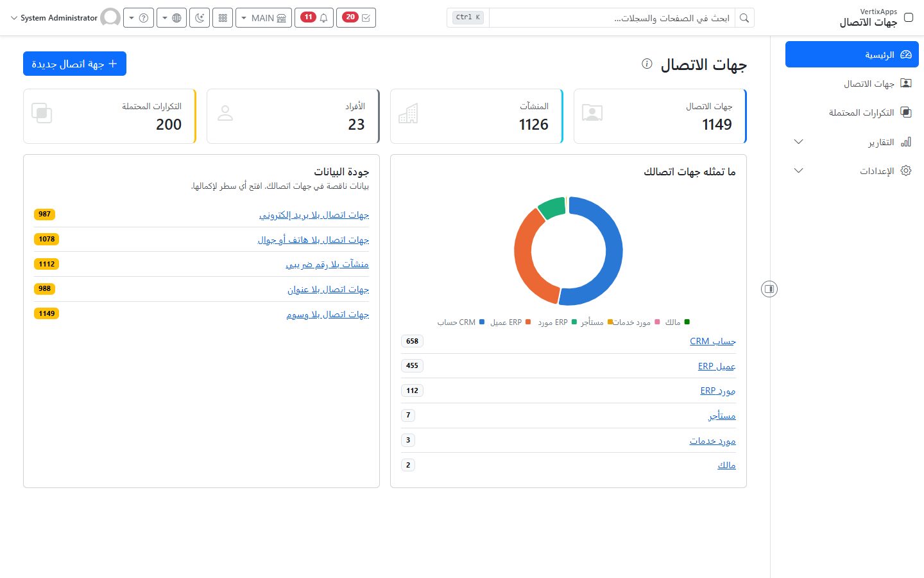Click the جهة اتصال جديدة button
This screenshot has width=924, height=578.
pyautogui.click(x=74, y=64)
